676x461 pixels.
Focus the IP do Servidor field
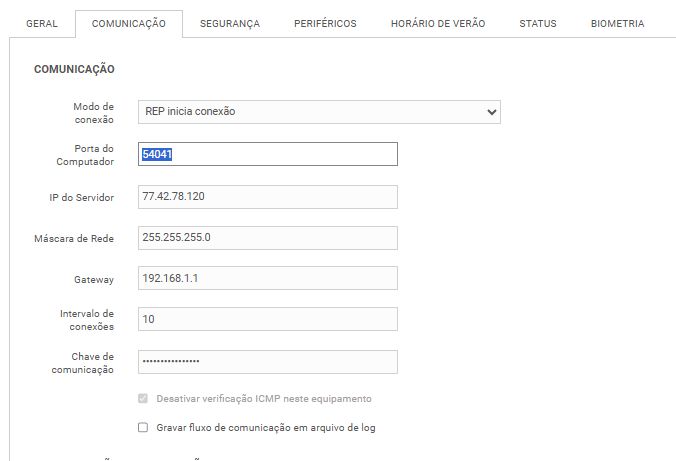[267, 197]
